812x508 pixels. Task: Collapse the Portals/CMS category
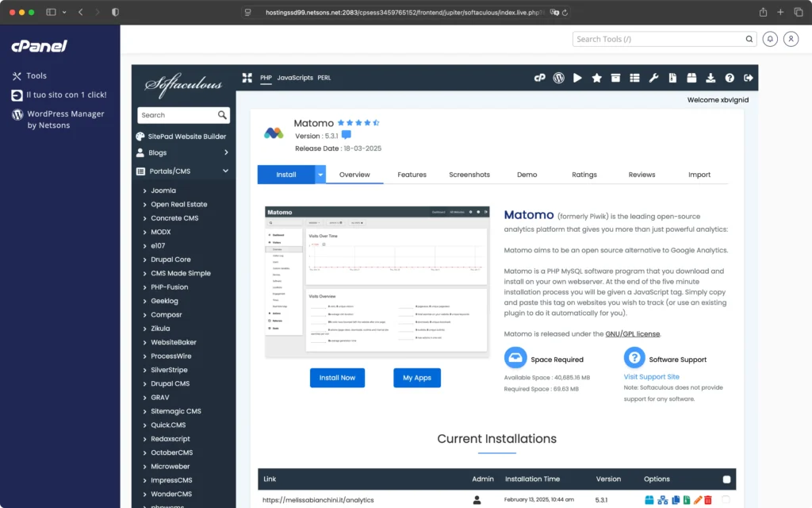pyautogui.click(x=225, y=171)
